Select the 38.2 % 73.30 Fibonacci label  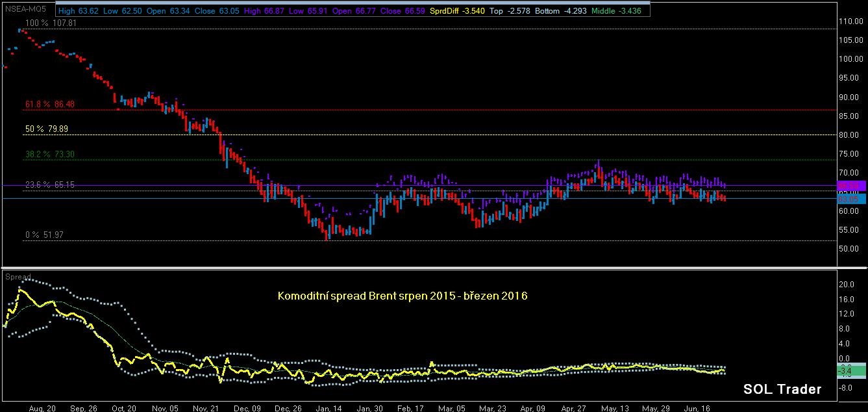[x=50, y=155]
